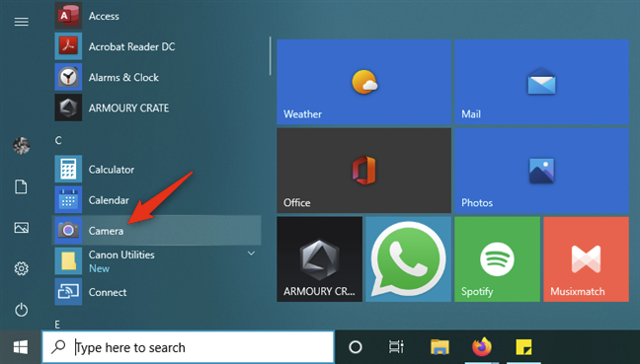The height and width of the screenshot is (364, 640).
Task: Open the Connect app icon
Action: (68, 292)
